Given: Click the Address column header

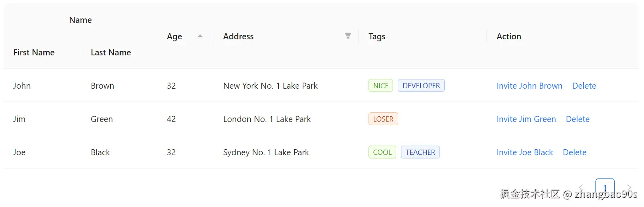Looking at the screenshot, I should point(239,37).
